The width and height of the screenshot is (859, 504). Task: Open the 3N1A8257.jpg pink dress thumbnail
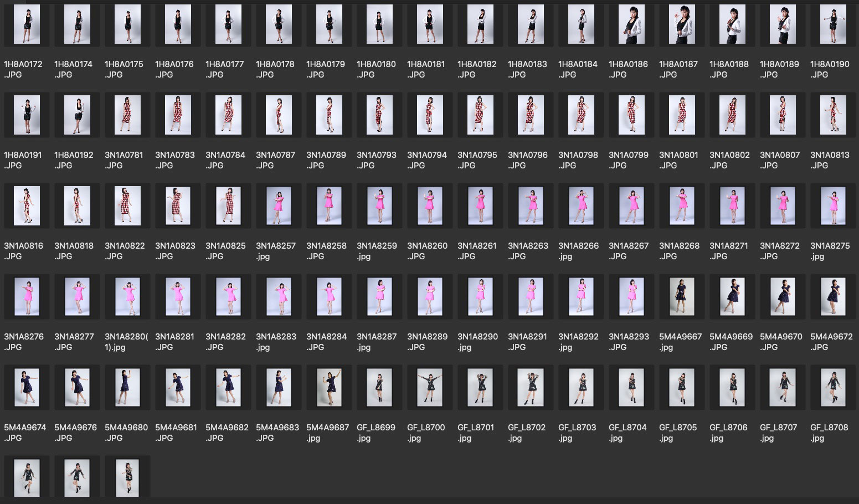tap(279, 206)
